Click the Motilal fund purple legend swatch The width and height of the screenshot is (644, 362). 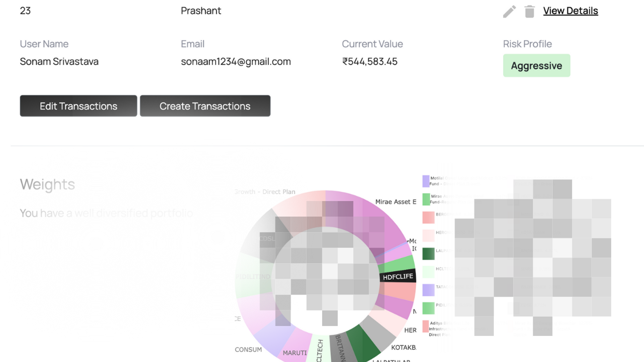point(426,181)
